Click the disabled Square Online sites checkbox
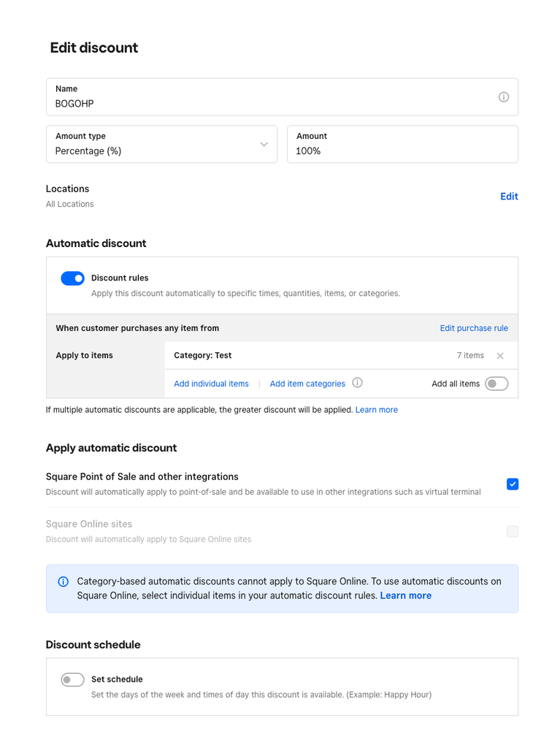Image resolution: width=560 pixels, height=730 pixels. click(x=513, y=531)
